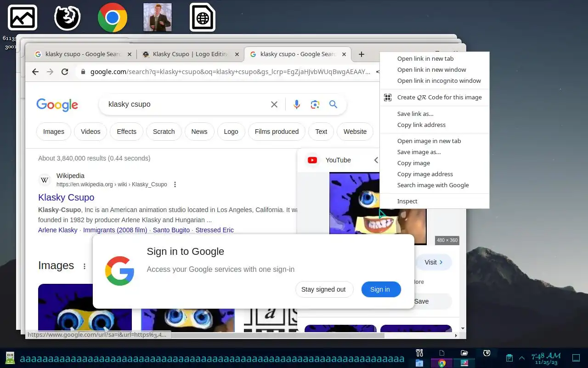Image resolution: width=588 pixels, height=368 pixels.
Task: Select Inspect from context menu
Action: click(x=435, y=201)
